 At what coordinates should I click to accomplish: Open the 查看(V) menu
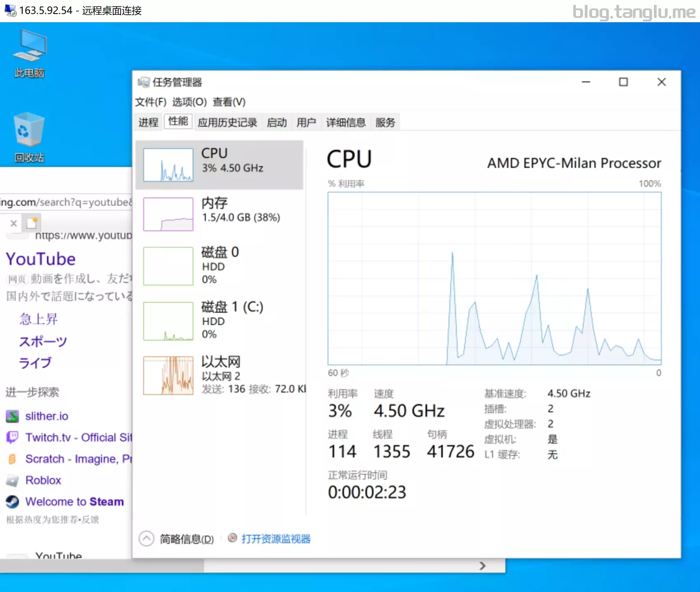(229, 102)
